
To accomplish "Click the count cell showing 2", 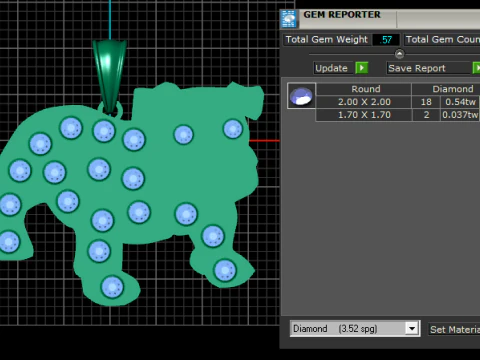I will point(426,115).
